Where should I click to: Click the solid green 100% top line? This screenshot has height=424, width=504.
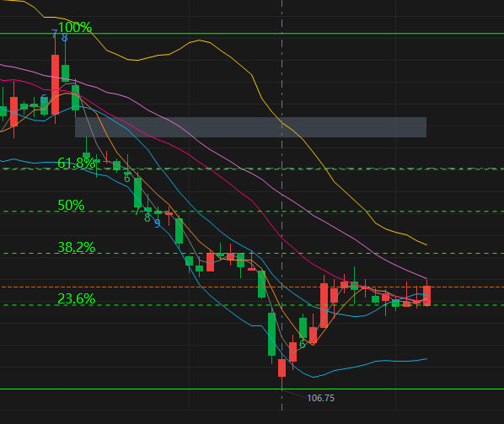252,33
